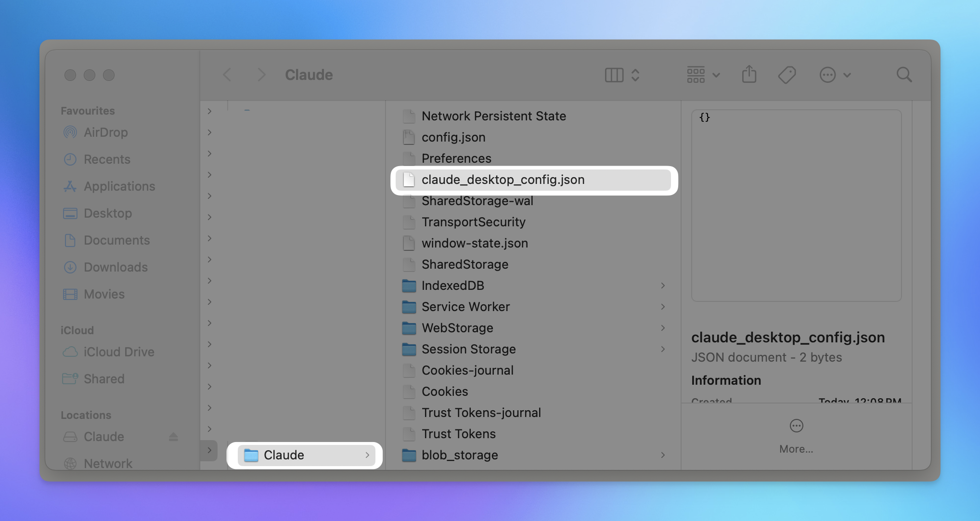Screen dimensions: 980x521
Task: Open the group-by options dropdown
Action: pyautogui.click(x=703, y=75)
